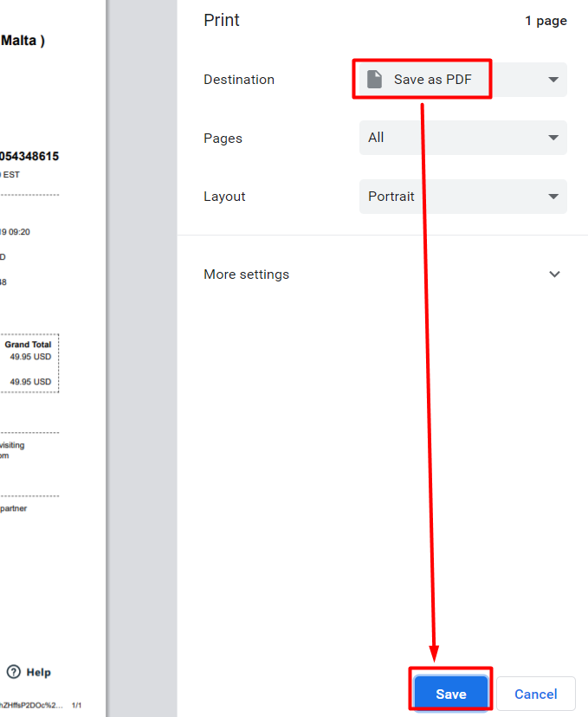Open the Help link text
Viewport: 588px width, 717px height.
38,672
